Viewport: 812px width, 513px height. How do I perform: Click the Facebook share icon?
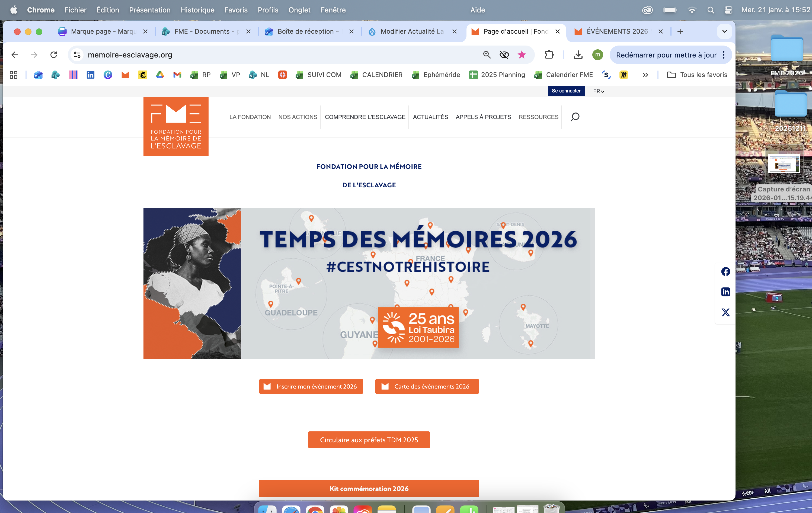point(725,272)
